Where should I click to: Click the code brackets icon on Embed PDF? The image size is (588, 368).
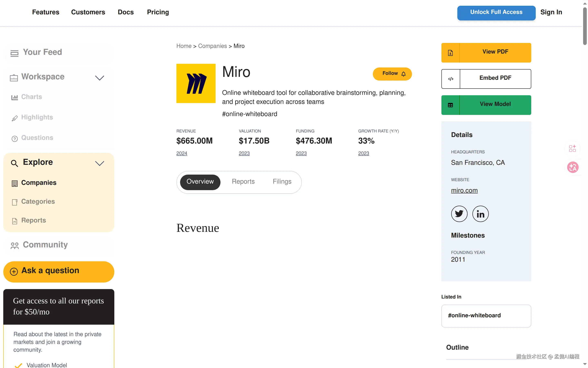[x=451, y=79]
